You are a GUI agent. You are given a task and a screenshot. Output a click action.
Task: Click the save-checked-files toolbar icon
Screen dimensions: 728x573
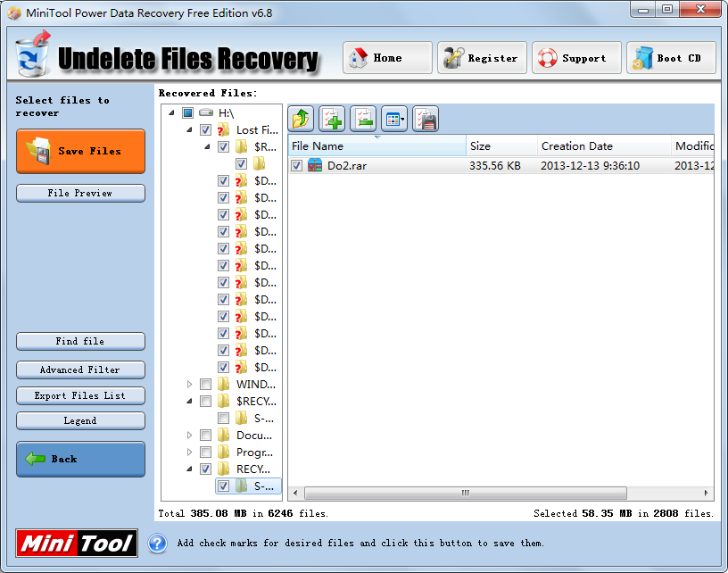426,119
